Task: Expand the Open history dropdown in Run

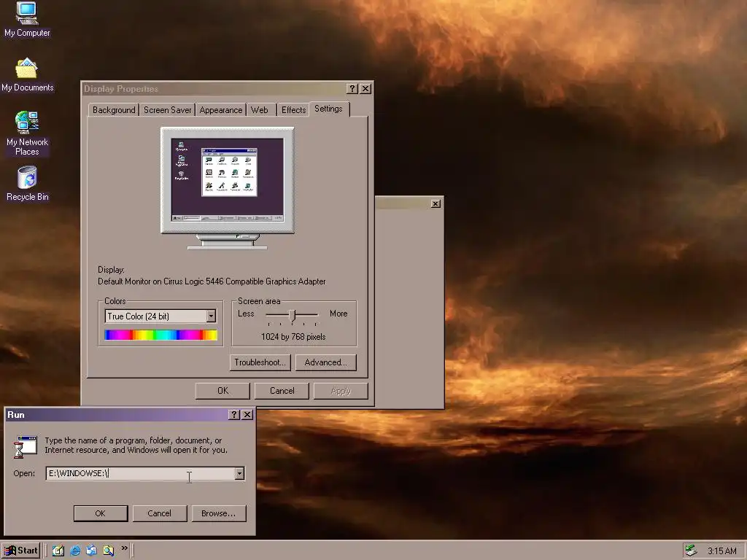Action: pyautogui.click(x=239, y=473)
